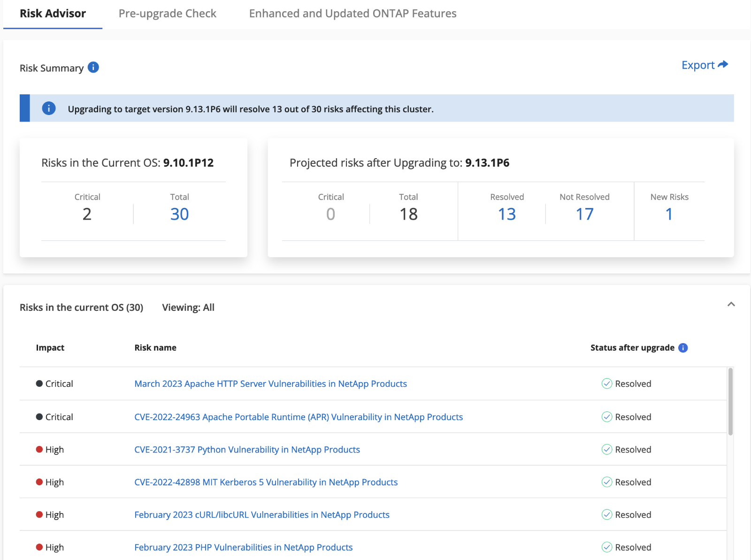This screenshot has width=751, height=560.
Task: Click the Resolved checkmark for the CVE-2021-3737 Python risk
Action: (x=606, y=449)
